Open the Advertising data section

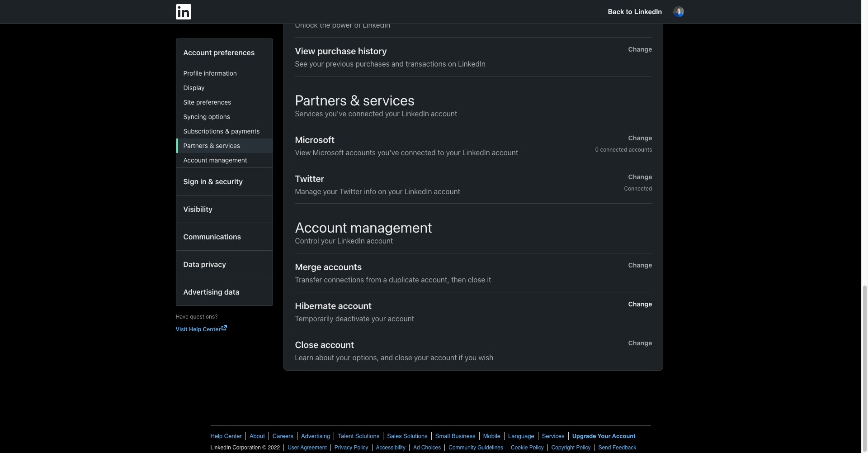pos(211,292)
